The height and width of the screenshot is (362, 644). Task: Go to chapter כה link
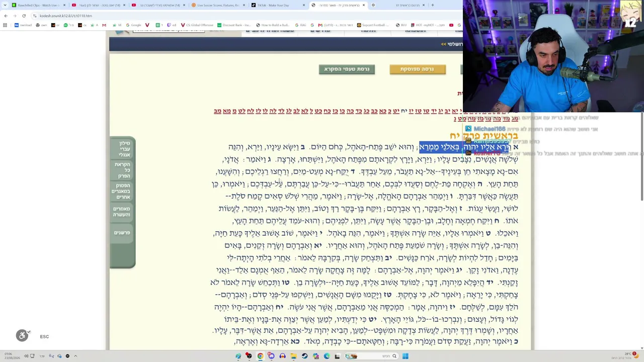350,111
